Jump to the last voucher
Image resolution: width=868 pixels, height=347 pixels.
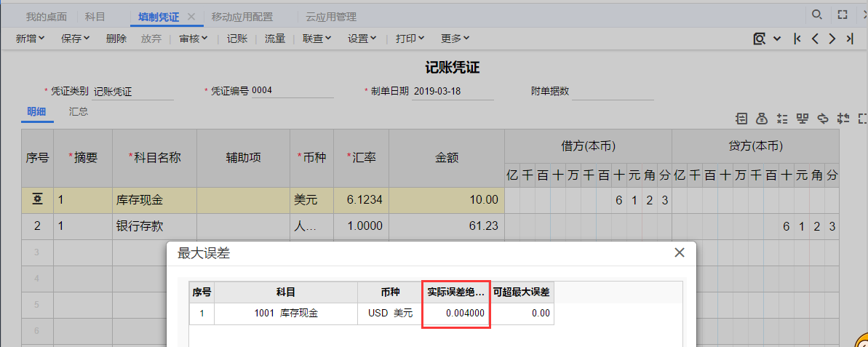coord(850,39)
